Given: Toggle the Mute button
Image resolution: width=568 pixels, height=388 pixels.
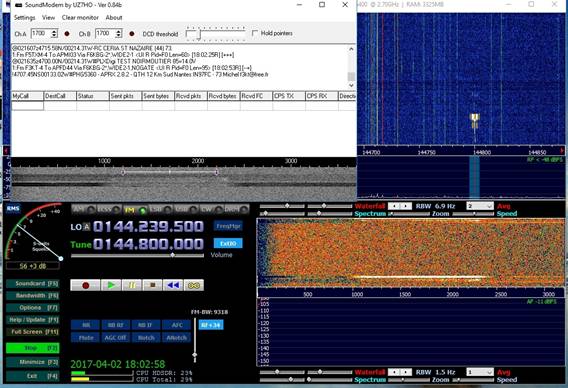Looking at the screenshot, I should [85, 338].
